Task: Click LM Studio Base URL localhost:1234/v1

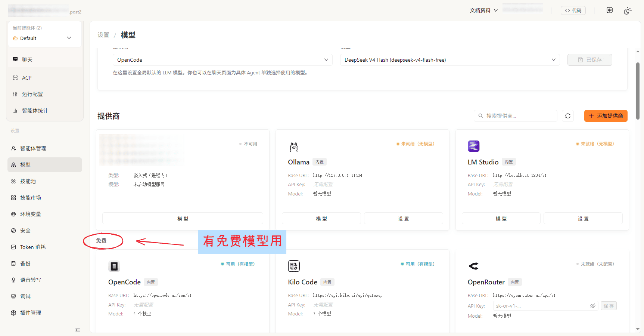Action: tap(520, 175)
